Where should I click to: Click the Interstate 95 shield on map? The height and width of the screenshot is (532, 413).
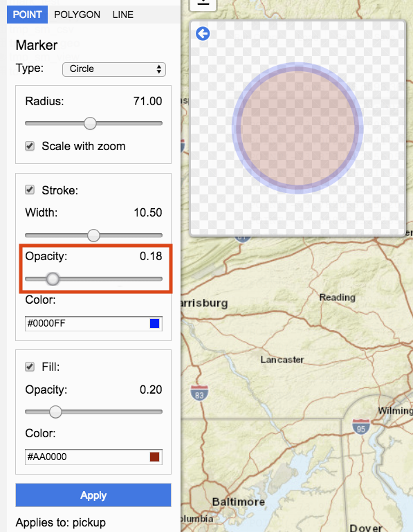(x=360, y=427)
